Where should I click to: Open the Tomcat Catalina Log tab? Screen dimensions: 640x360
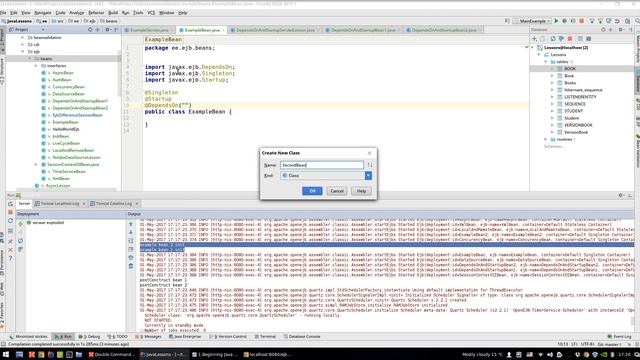pos(114,203)
